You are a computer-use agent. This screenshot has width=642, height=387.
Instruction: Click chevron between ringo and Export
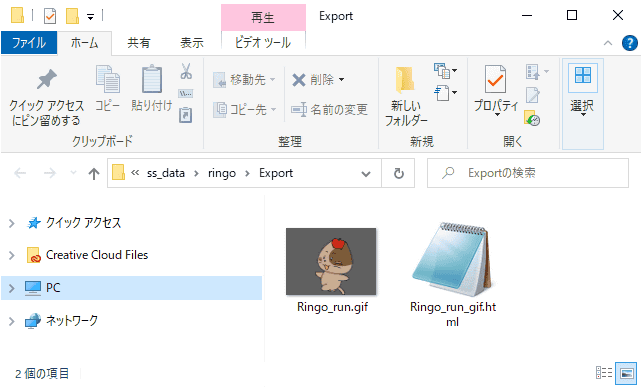pos(247,174)
